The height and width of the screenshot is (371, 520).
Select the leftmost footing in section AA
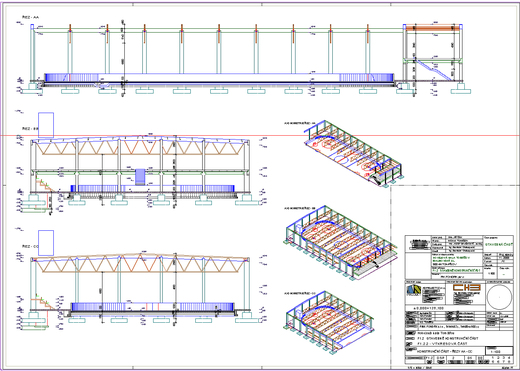[33, 88]
